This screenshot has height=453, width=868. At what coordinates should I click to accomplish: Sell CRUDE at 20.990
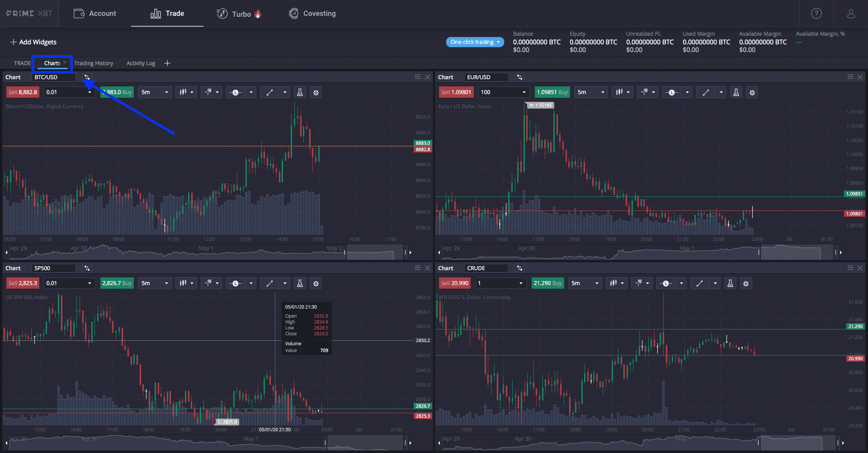pos(455,283)
